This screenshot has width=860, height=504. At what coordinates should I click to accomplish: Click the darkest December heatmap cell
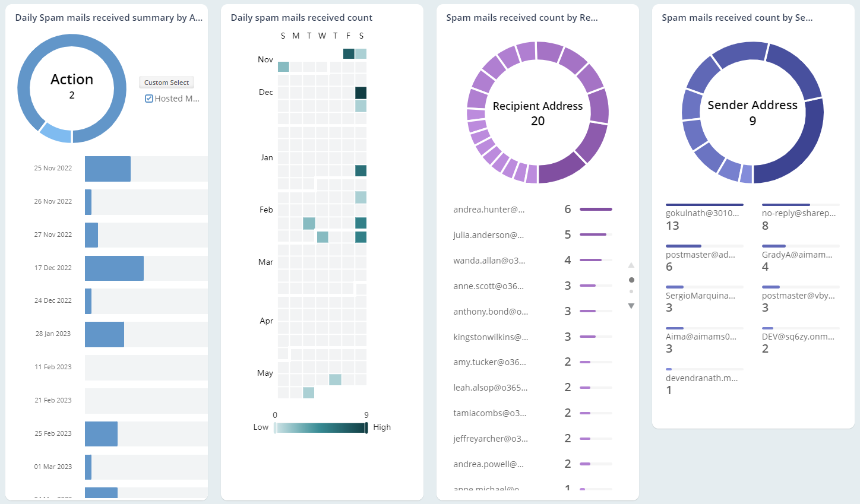click(x=361, y=93)
